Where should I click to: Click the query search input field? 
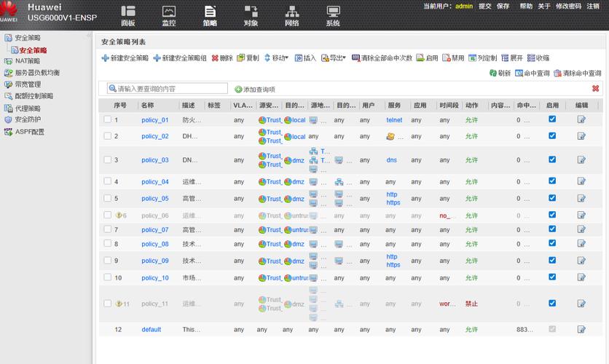click(168, 89)
